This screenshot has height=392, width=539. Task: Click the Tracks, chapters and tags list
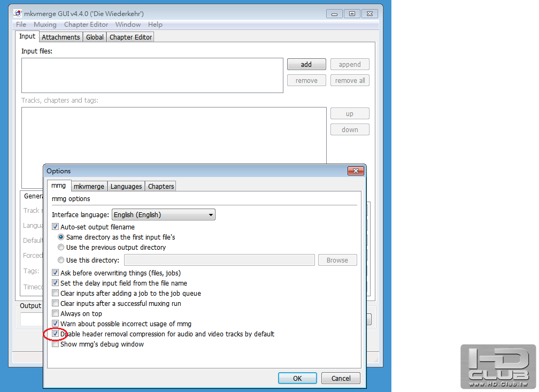click(174, 135)
